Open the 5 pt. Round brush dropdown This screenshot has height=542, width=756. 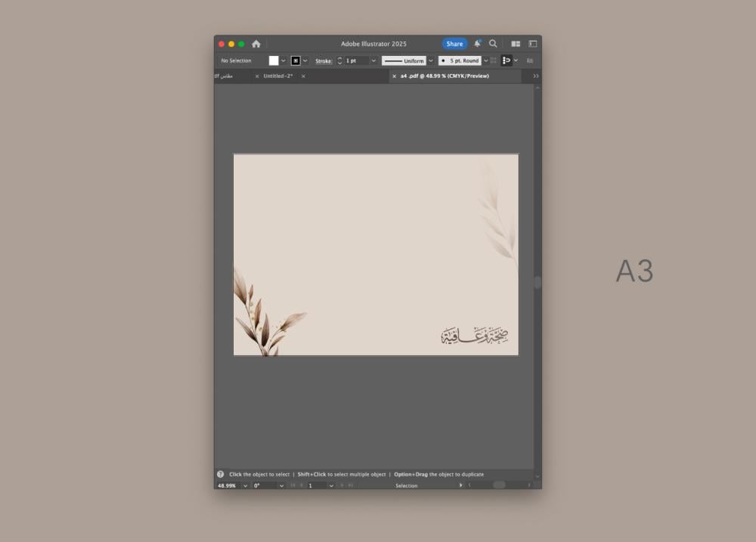485,60
